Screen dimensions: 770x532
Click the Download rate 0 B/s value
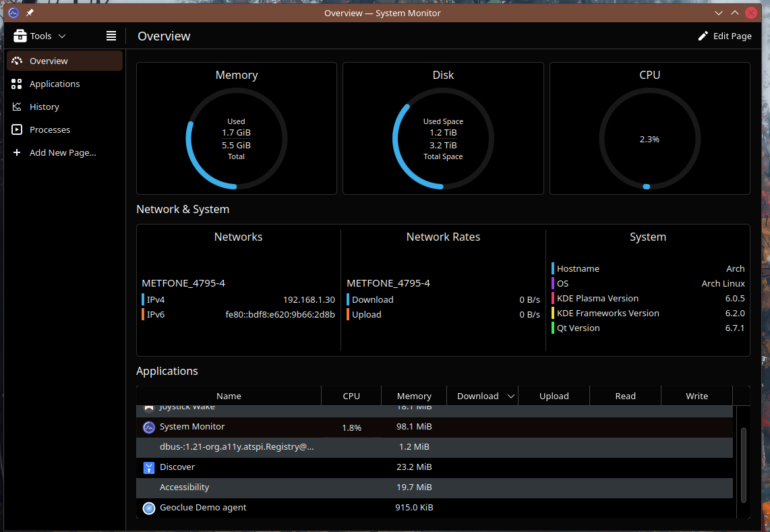tap(529, 299)
